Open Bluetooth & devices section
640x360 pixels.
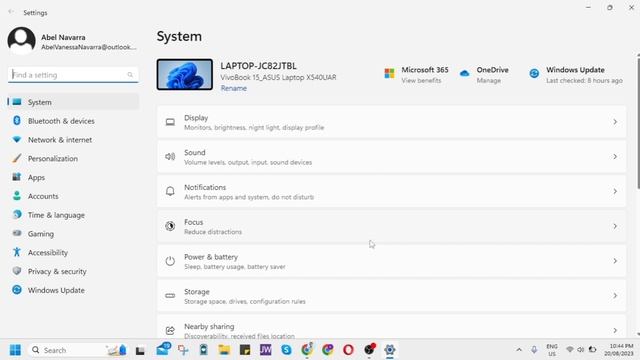pos(73,121)
